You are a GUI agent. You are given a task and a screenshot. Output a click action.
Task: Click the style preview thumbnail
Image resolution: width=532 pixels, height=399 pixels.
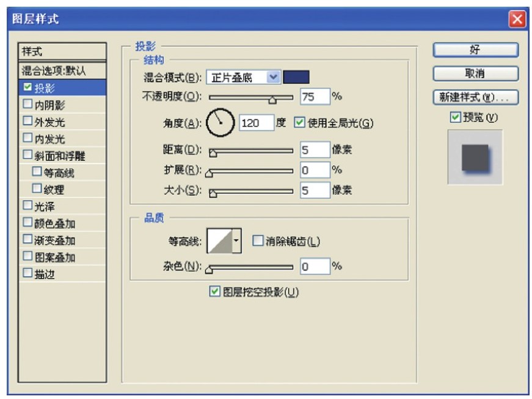pos(475,157)
